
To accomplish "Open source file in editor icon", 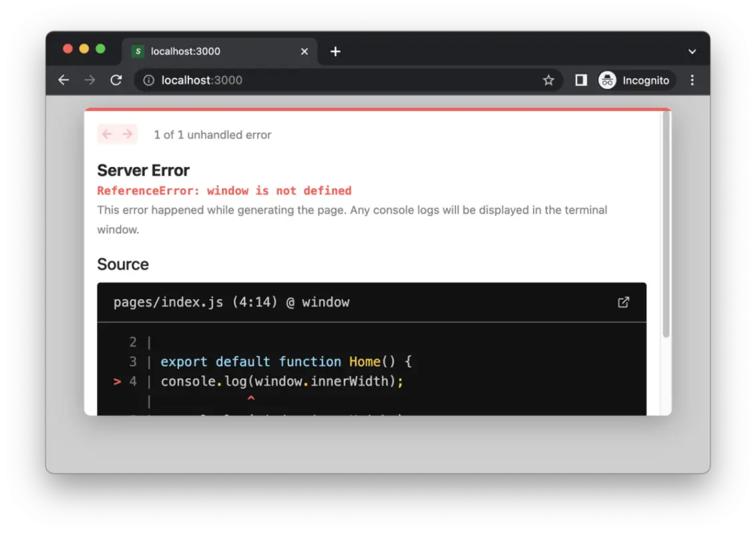I will [623, 302].
